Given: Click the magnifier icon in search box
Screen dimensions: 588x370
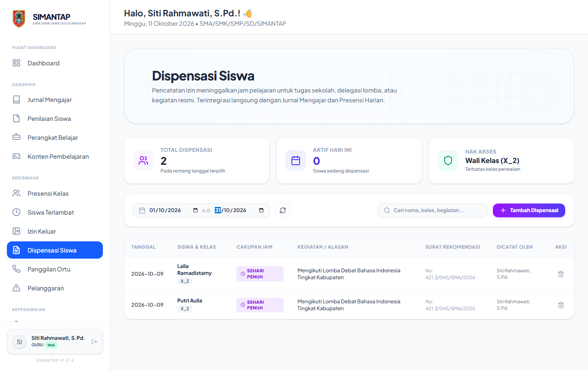Looking at the screenshot, I should click(387, 210).
